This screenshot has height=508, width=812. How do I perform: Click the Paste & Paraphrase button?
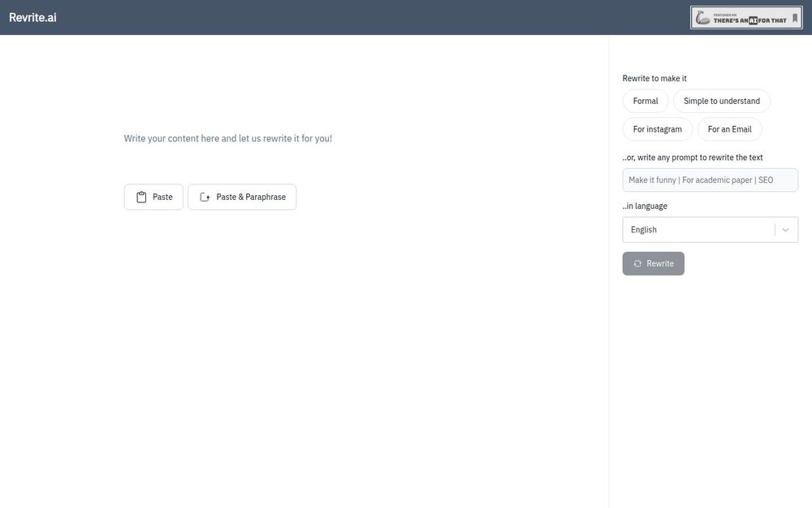coord(242,197)
